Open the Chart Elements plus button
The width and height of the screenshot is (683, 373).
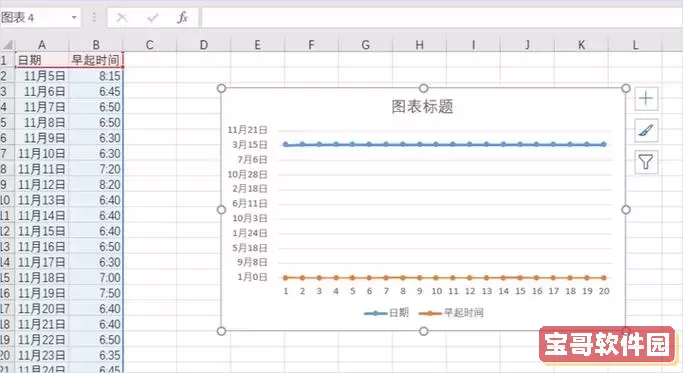pyautogui.click(x=646, y=98)
